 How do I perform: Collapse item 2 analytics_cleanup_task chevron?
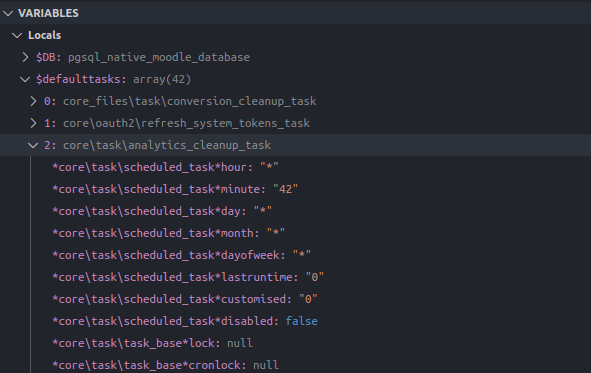click(x=33, y=145)
